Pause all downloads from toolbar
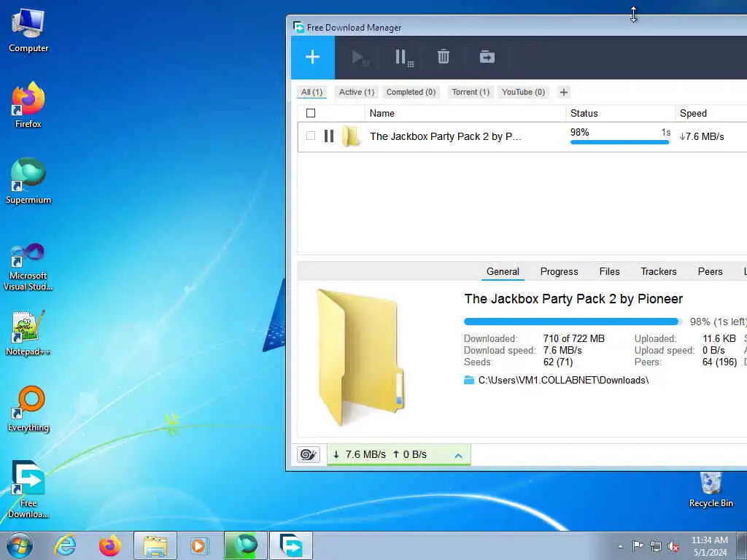 pyautogui.click(x=404, y=58)
